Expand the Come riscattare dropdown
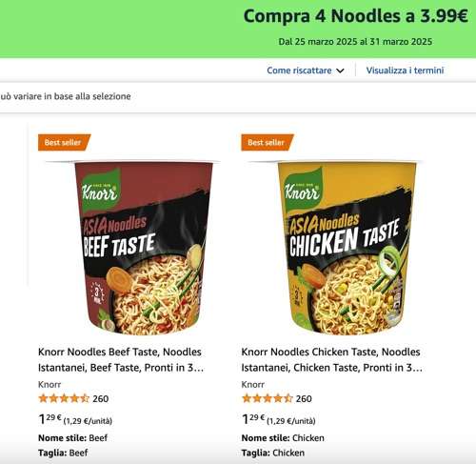The height and width of the screenshot is (464, 476). 306,71
